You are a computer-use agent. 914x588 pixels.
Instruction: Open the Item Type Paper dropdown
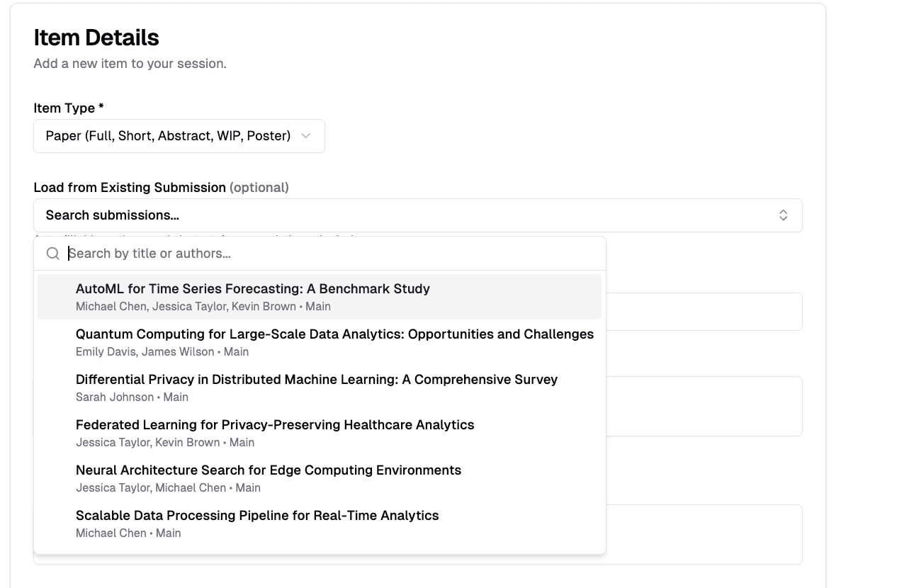pyautogui.click(x=179, y=136)
